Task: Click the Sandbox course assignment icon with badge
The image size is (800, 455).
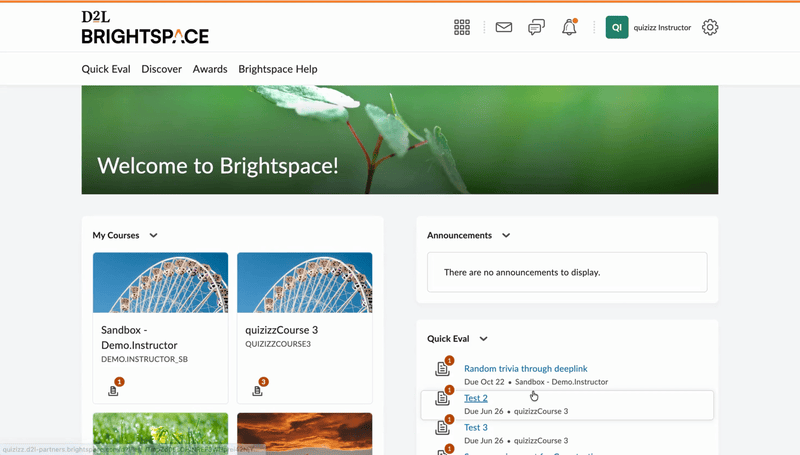Action: click(x=115, y=387)
